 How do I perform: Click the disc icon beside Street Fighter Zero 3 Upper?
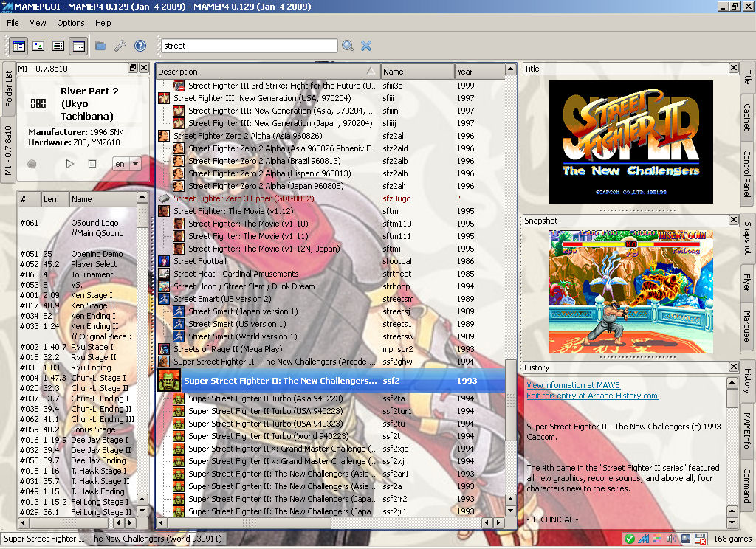pos(164,198)
